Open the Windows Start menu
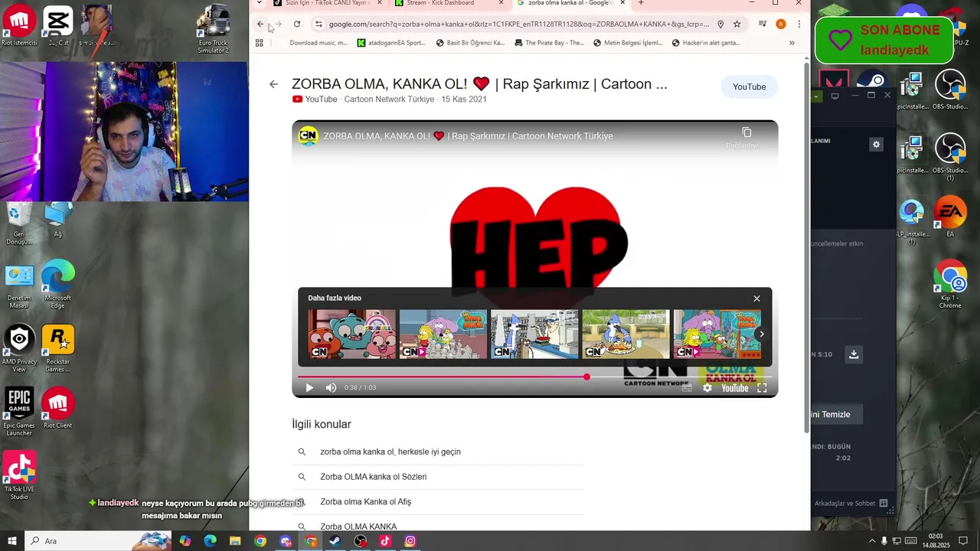This screenshot has height=551, width=980. coord(11,541)
